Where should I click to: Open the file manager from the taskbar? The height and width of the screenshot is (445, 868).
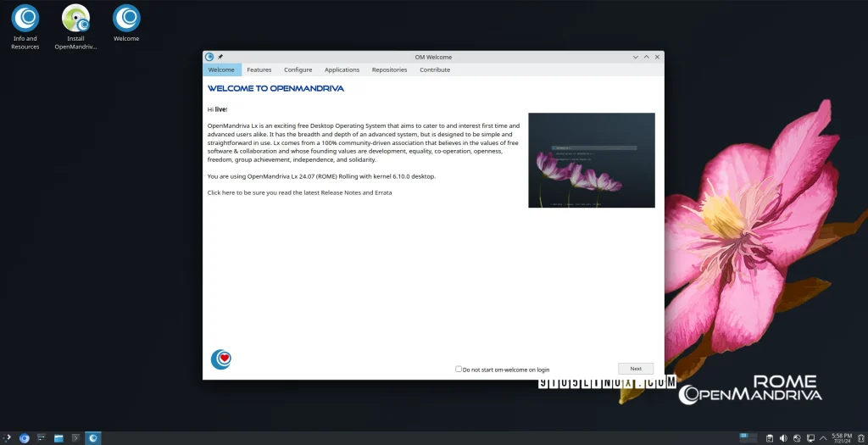click(x=58, y=438)
